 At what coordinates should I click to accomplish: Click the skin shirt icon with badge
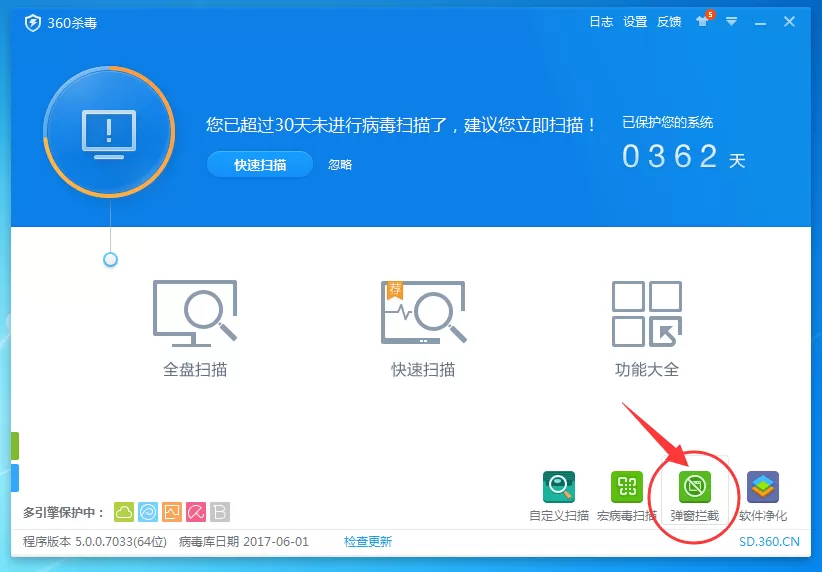coord(704,20)
